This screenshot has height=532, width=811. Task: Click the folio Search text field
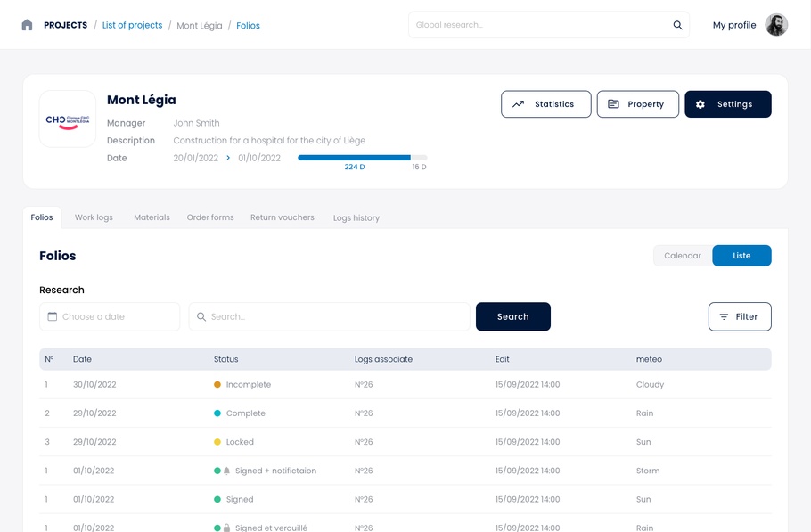point(337,316)
